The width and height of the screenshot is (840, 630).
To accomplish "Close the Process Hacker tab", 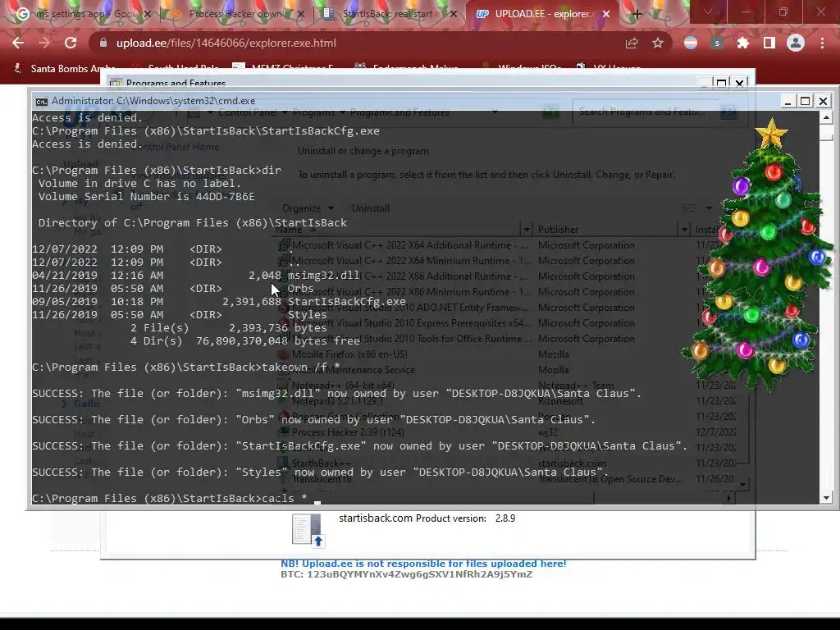I will (300, 15).
